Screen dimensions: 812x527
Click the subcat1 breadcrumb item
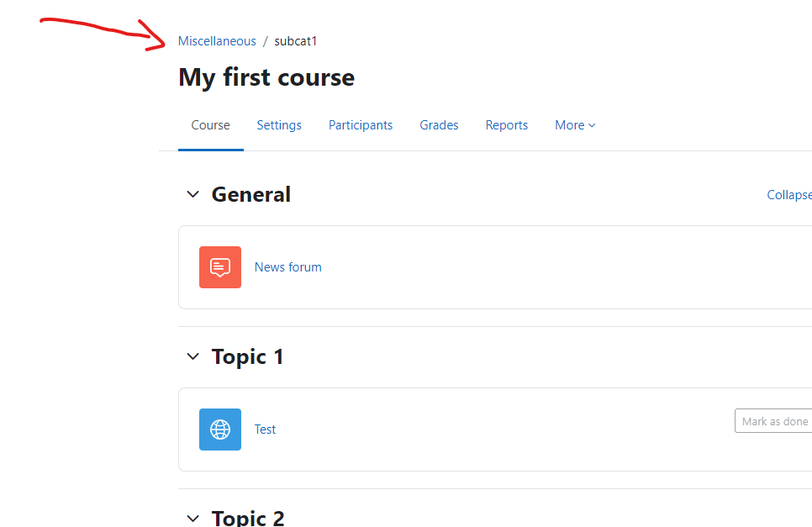click(296, 41)
